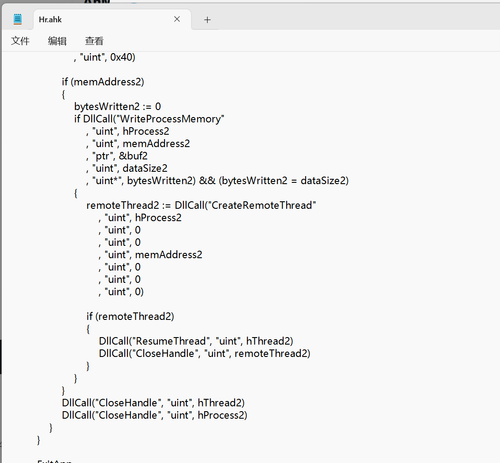Add a new tab with plus button
Screen dimensions: 500x463
[x=207, y=20]
